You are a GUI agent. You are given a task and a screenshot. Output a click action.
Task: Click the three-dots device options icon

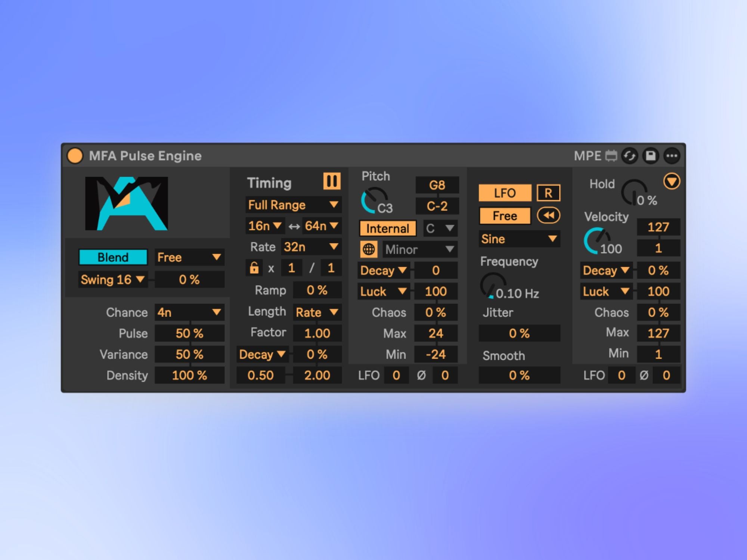click(672, 156)
